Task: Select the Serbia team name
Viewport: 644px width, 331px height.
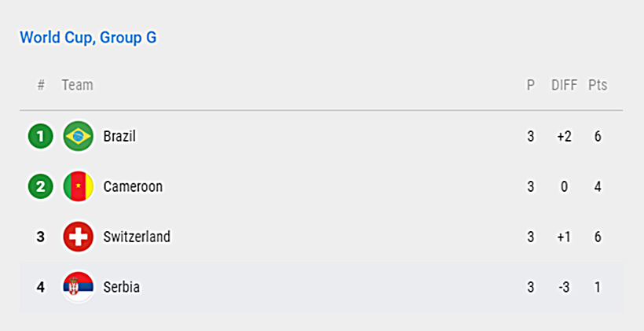Action: (x=122, y=287)
